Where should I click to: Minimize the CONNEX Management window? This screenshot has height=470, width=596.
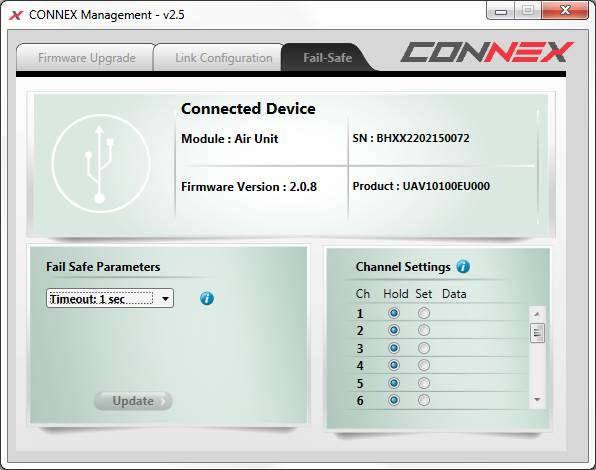[501, 11]
